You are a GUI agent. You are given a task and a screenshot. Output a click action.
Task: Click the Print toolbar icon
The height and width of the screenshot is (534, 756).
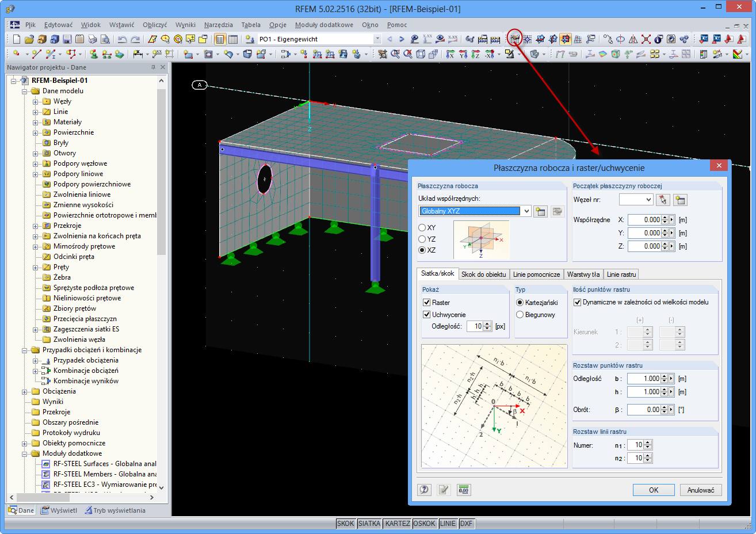[93, 39]
